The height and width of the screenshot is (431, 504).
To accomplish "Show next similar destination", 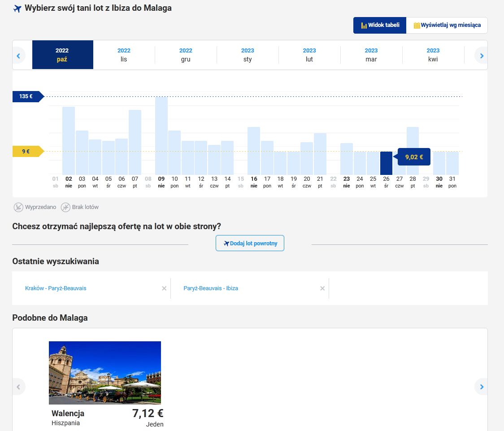I will (482, 387).
